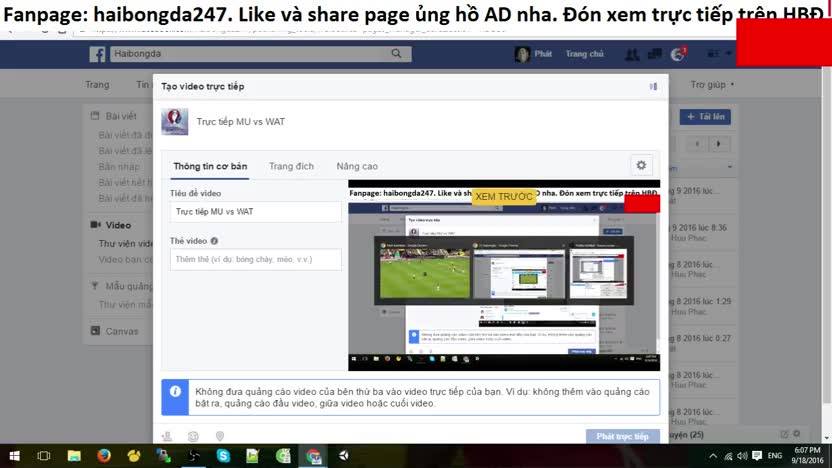Open Skype from taskbar
The width and height of the screenshot is (832, 468).
(x=223, y=456)
